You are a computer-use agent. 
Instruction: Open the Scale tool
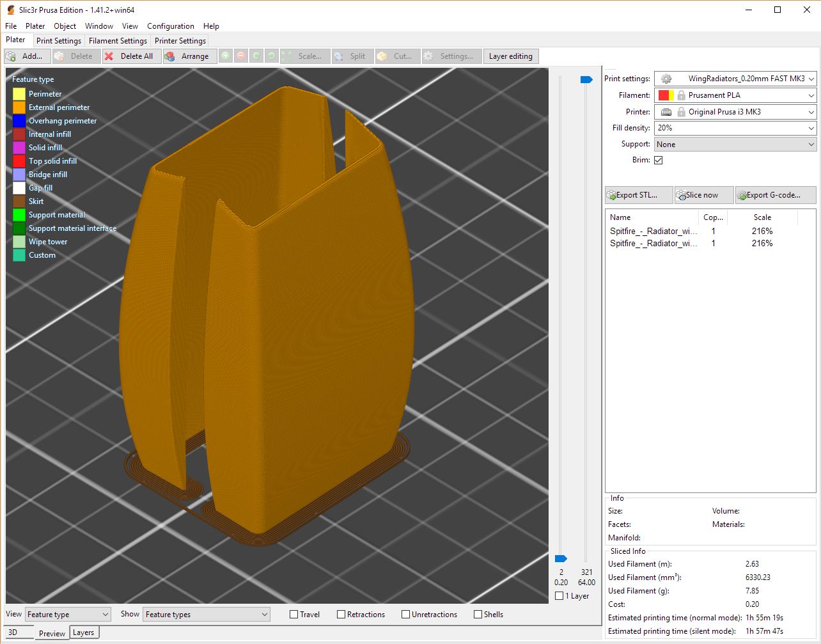point(304,56)
